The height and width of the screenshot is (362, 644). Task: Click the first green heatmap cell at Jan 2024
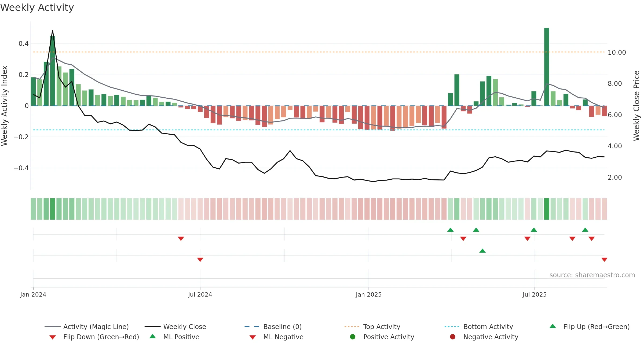(33, 209)
